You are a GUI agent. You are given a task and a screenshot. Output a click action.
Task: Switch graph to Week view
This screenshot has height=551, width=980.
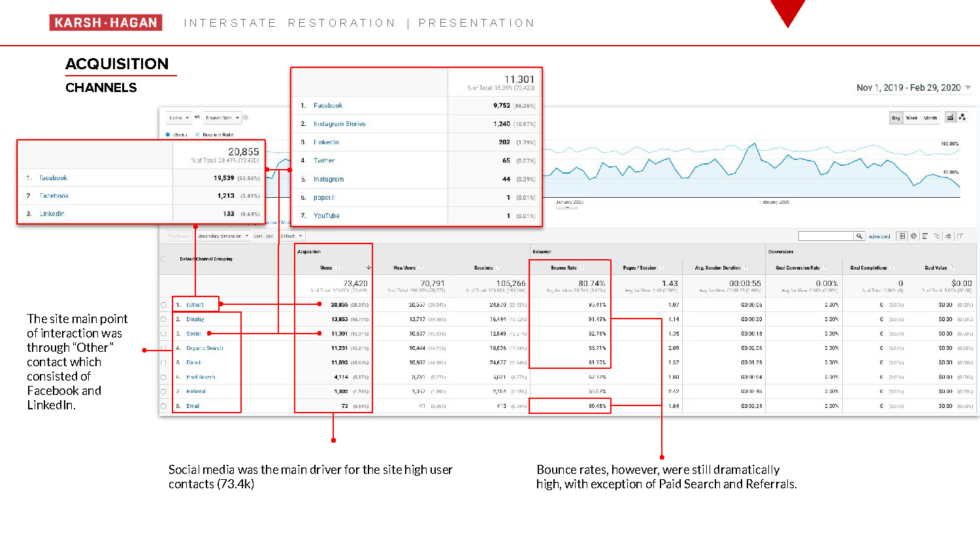[911, 118]
